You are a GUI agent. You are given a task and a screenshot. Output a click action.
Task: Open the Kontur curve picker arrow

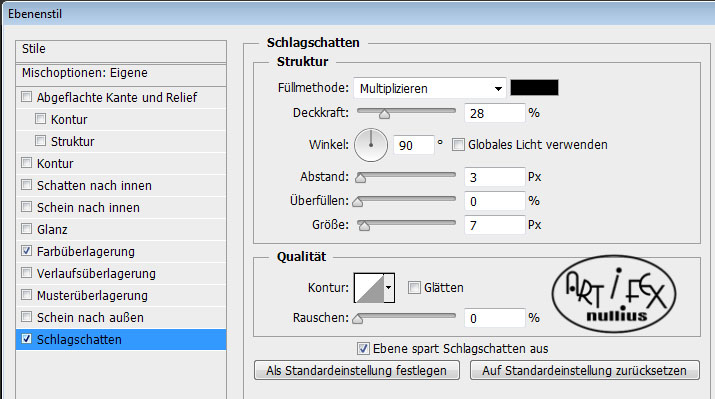[x=389, y=287]
